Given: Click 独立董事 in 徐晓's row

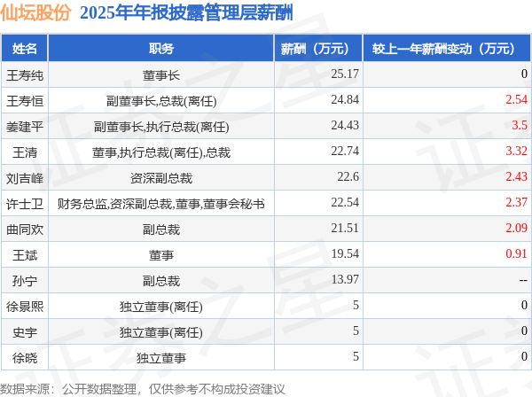Looking at the screenshot, I should coord(161,358).
